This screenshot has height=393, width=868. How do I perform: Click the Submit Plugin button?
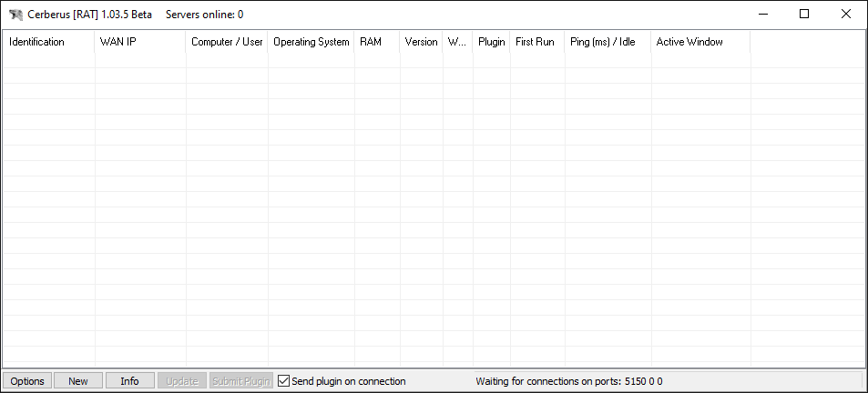241,381
